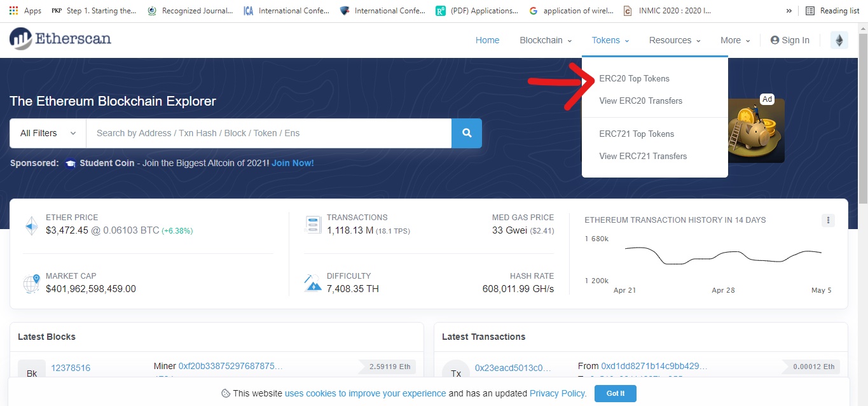
Task: Open block 12378516
Action: point(71,368)
